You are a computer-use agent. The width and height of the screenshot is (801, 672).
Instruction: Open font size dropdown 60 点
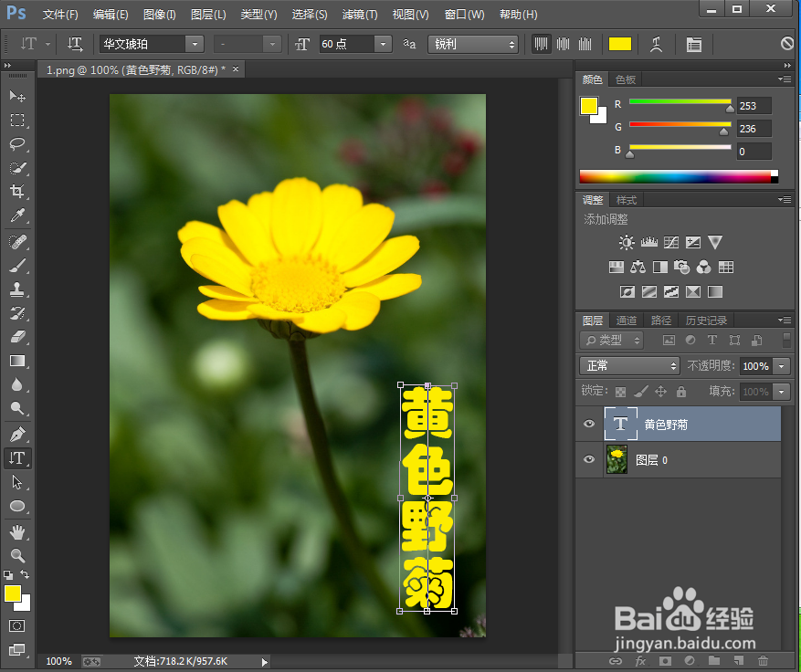[383, 45]
